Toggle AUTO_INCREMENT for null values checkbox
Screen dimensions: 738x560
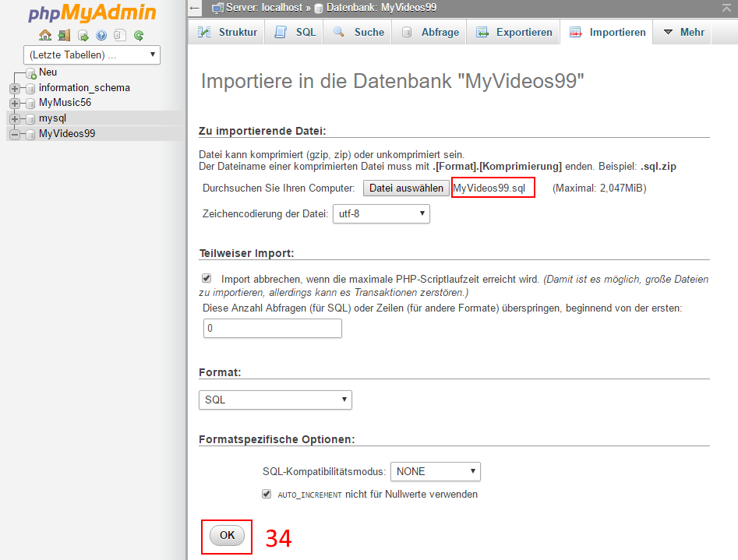[x=267, y=494]
